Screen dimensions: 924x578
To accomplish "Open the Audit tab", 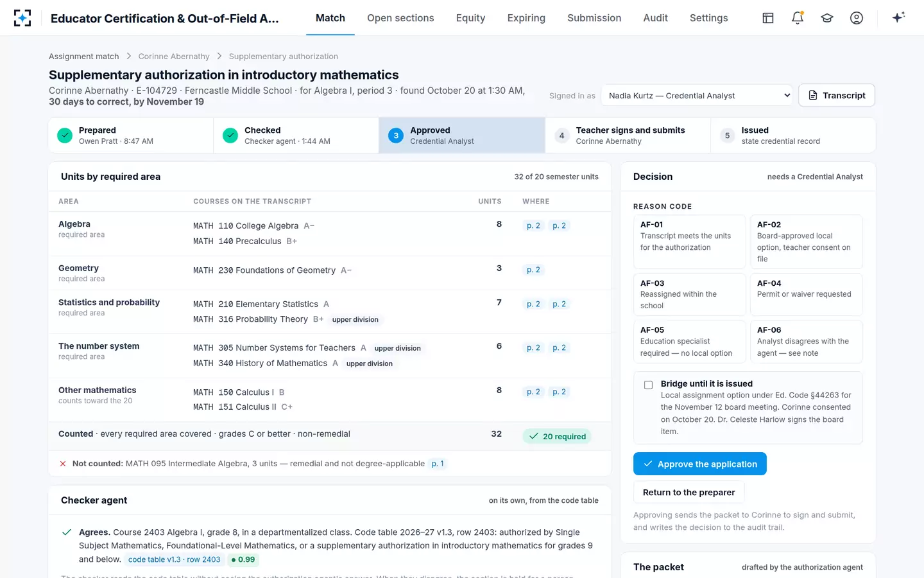I will coord(655,18).
